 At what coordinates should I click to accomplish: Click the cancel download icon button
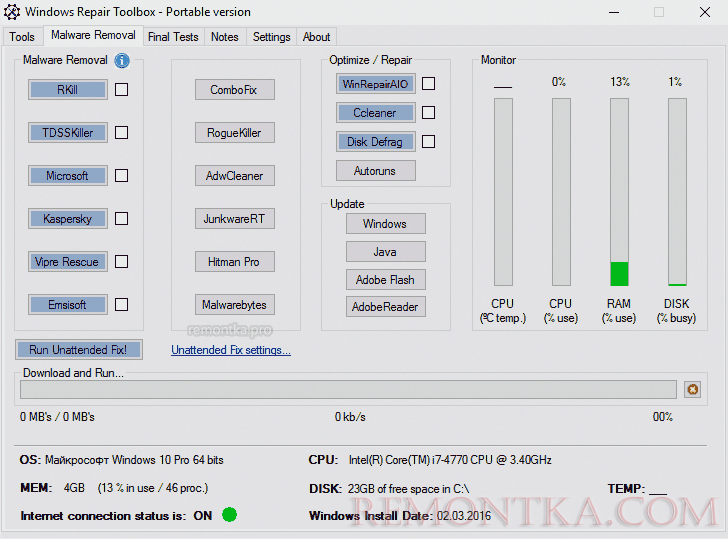pyautogui.click(x=692, y=389)
